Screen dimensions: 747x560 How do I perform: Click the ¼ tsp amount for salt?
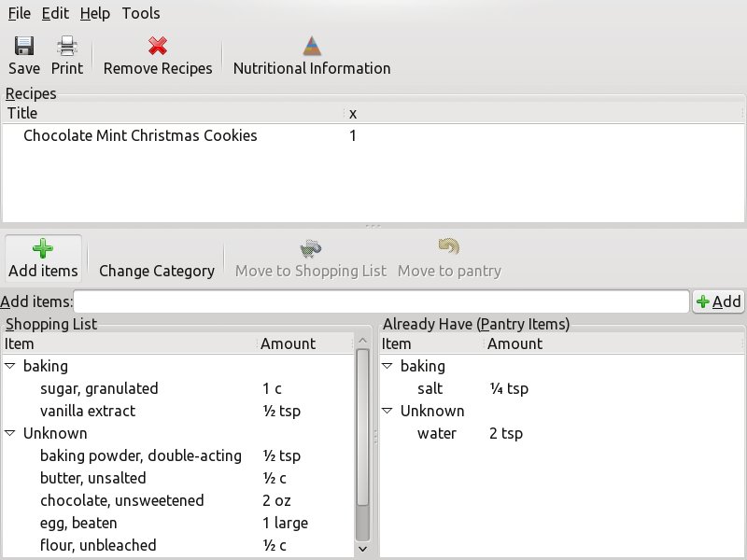(509, 388)
